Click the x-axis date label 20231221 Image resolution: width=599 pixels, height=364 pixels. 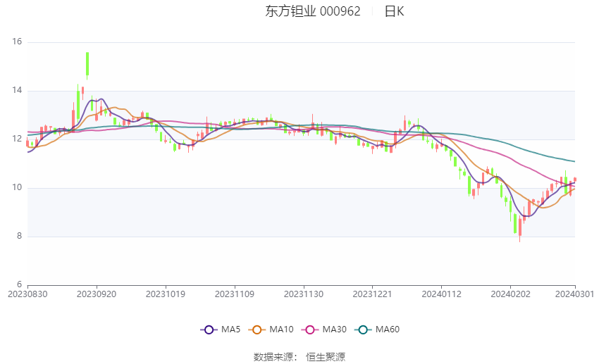click(x=373, y=294)
